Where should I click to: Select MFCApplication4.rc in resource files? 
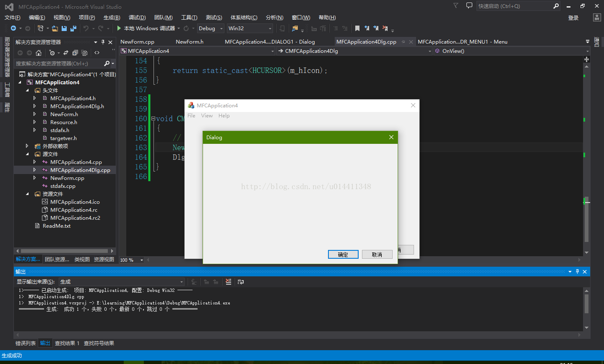coord(74,210)
